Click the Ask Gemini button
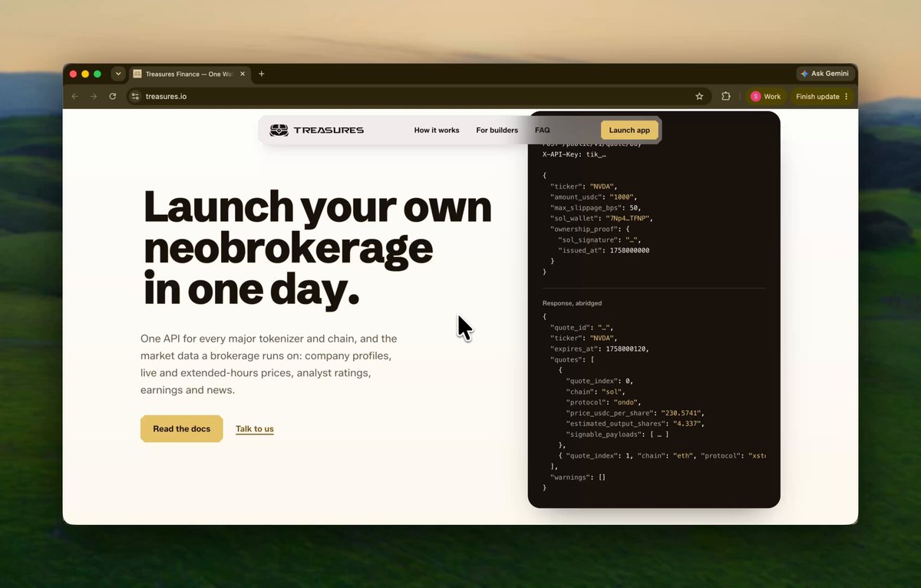This screenshot has height=588, width=921. (x=825, y=74)
